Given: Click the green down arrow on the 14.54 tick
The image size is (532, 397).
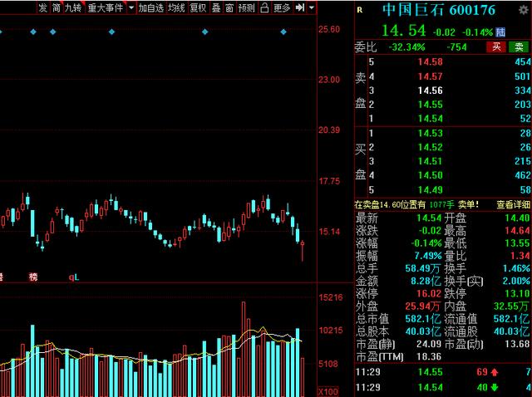Looking at the screenshot, I should tap(494, 388).
